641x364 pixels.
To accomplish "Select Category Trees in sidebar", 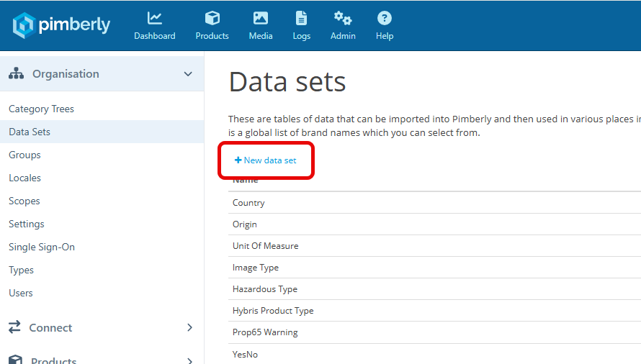I will coord(41,109).
